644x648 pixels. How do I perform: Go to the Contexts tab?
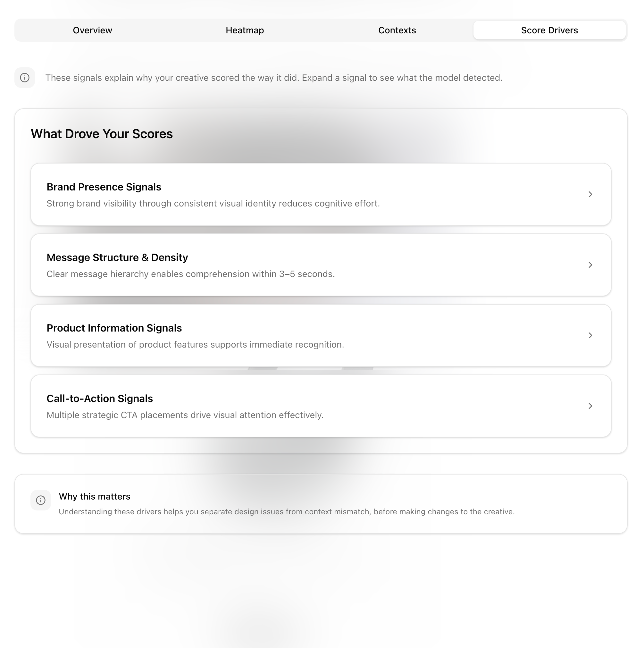pyautogui.click(x=397, y=30)
